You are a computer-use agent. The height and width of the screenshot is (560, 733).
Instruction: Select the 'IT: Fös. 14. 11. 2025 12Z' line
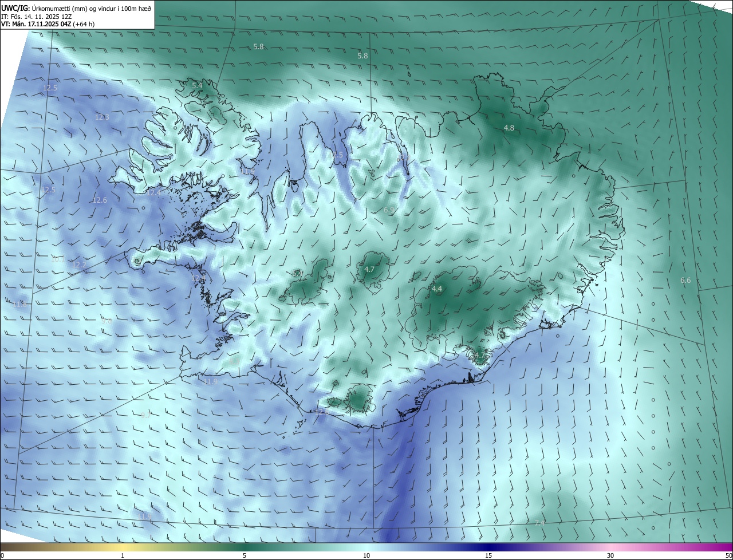pos(36,17)
